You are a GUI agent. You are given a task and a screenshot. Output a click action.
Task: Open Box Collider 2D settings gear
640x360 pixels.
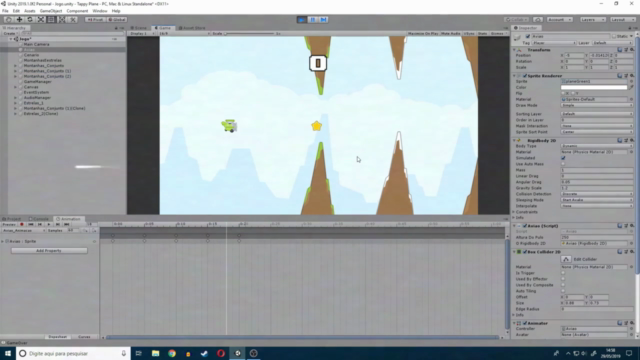tap(632, 252)
